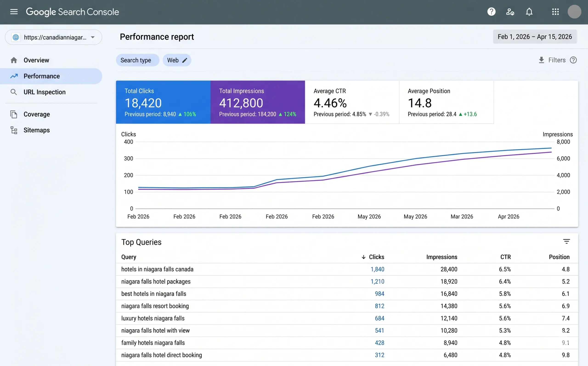Open the Google apps grid
Viewport: 588px width, 366px height.
tap(555, 12)
